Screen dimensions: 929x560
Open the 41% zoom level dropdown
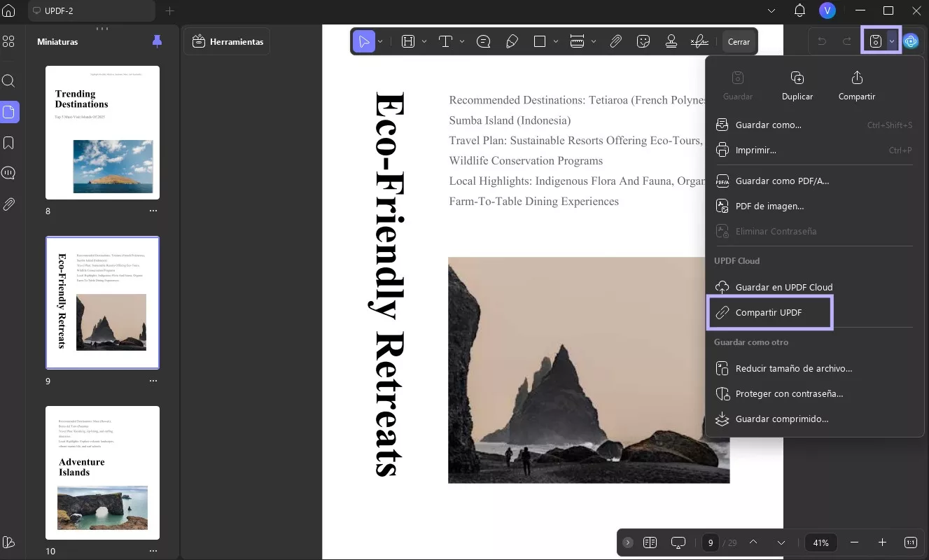(x=821, y=542)
